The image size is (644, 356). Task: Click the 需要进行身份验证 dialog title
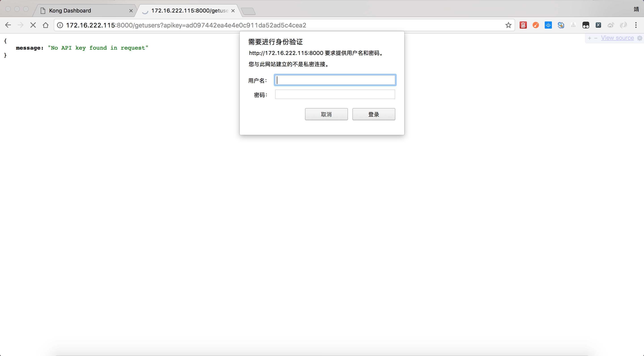275,42
